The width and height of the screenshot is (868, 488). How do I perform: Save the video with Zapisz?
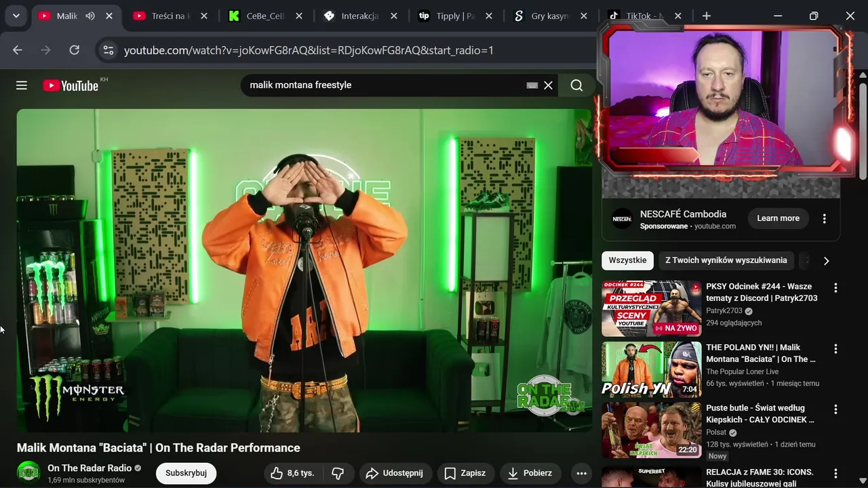pyautogui.click(x=465, y=473)
